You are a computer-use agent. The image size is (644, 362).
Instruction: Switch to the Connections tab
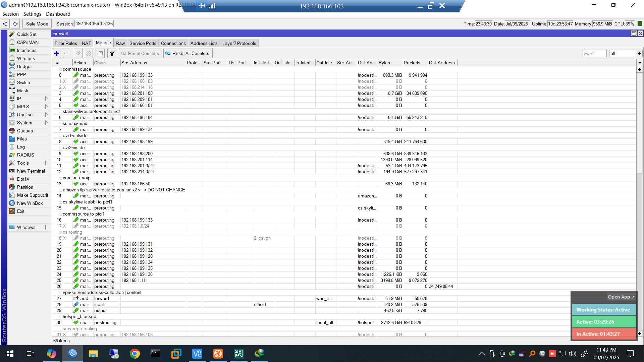pos(173,43)
